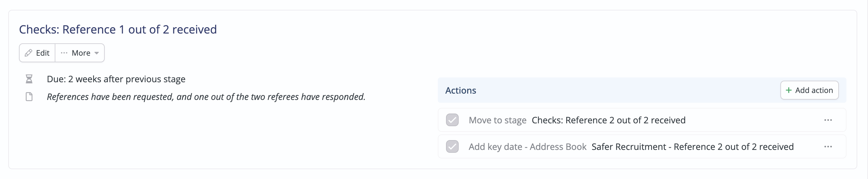Click the Add action button
This screenshot has height=179, width=868.
(x=809, y=90)
